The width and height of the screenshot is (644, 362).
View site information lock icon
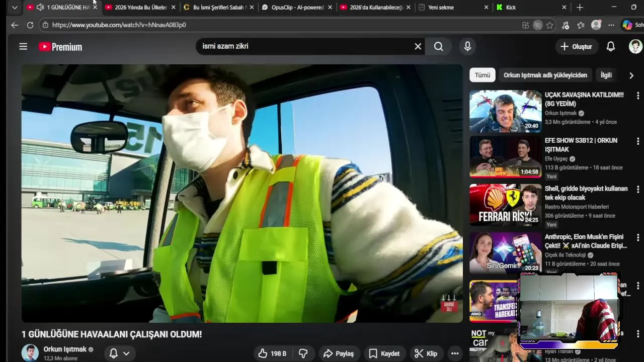[45, 25]
